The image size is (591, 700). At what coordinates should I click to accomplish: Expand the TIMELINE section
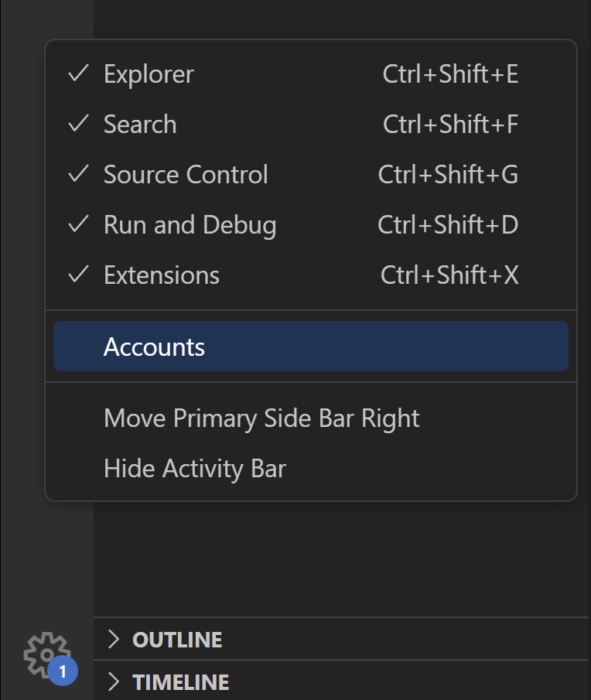pyautogui.click(x=113, y=681)
